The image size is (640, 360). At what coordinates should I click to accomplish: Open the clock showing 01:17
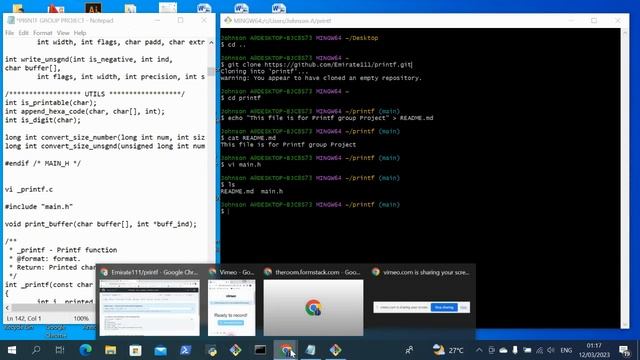point(594,350)
